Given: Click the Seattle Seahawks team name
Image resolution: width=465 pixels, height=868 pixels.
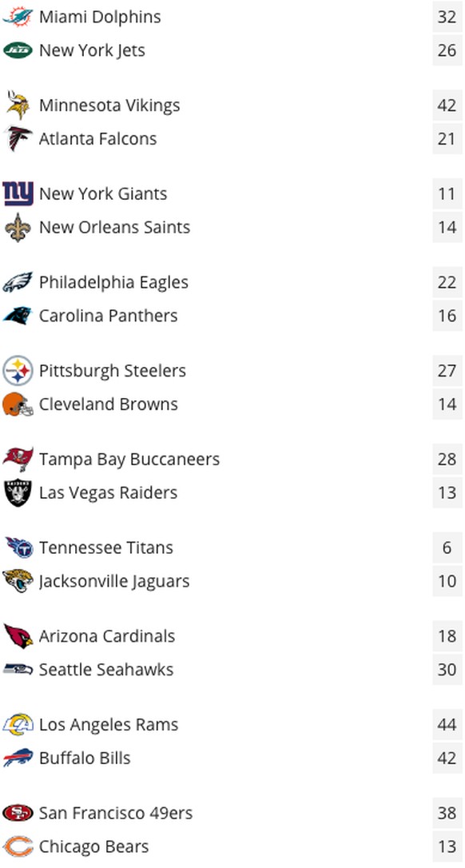Looking at the screenshot, I should click(x=106, y=670).
